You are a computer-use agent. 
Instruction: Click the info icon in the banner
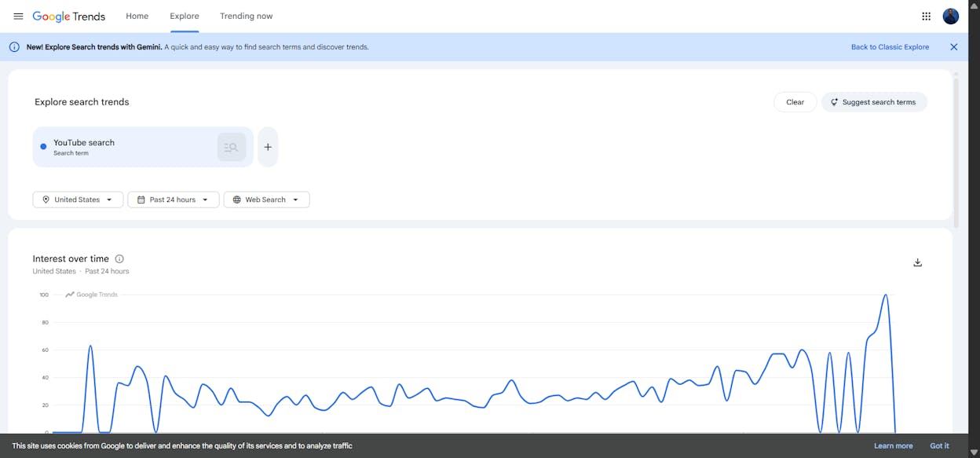point(14,47)
